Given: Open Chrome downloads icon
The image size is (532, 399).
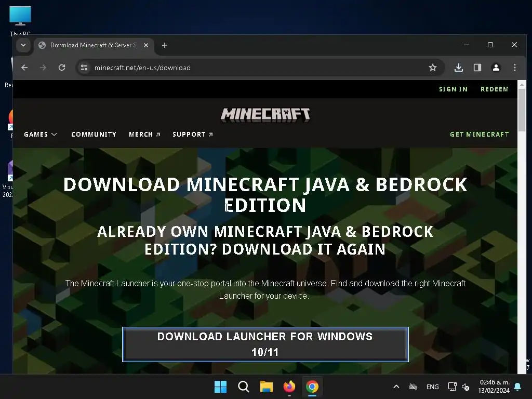Looking at the screenshot, I should 458,68.
